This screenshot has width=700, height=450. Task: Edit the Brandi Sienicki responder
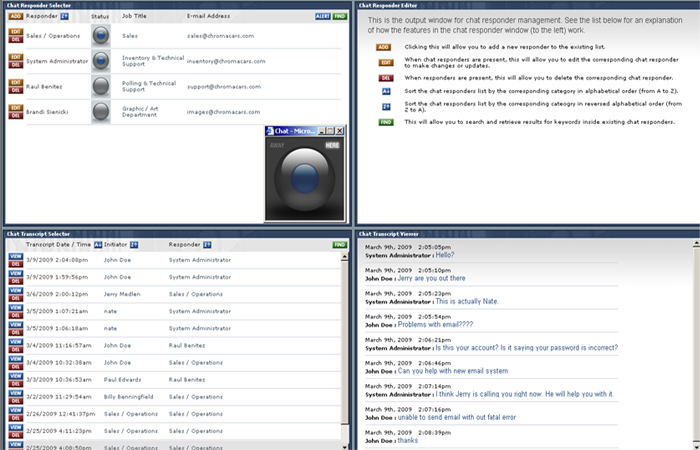(16, 108)
